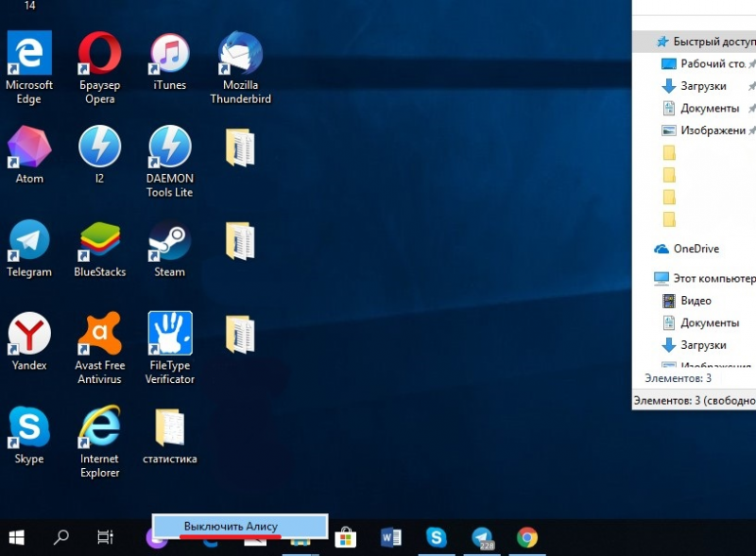The width and height of the screenshot is (756, 556).
Task: Select Этот компьютер in navigation pane
Action: pyautogui.click(x=704, y=279)
